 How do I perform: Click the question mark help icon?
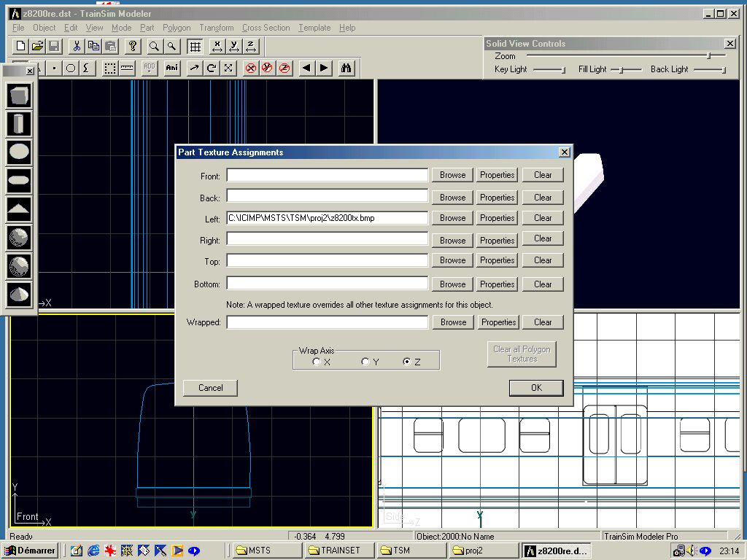point(133,47)
